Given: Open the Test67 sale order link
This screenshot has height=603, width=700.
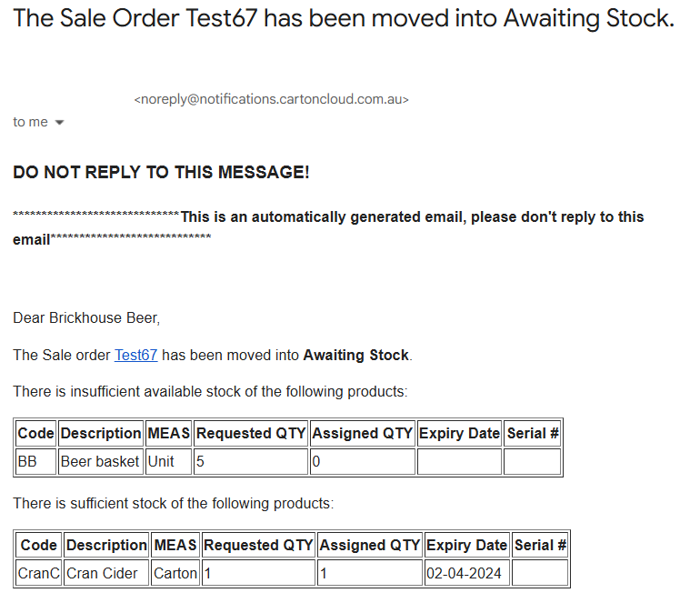Looking at the screenshot, I should (135, 355).
